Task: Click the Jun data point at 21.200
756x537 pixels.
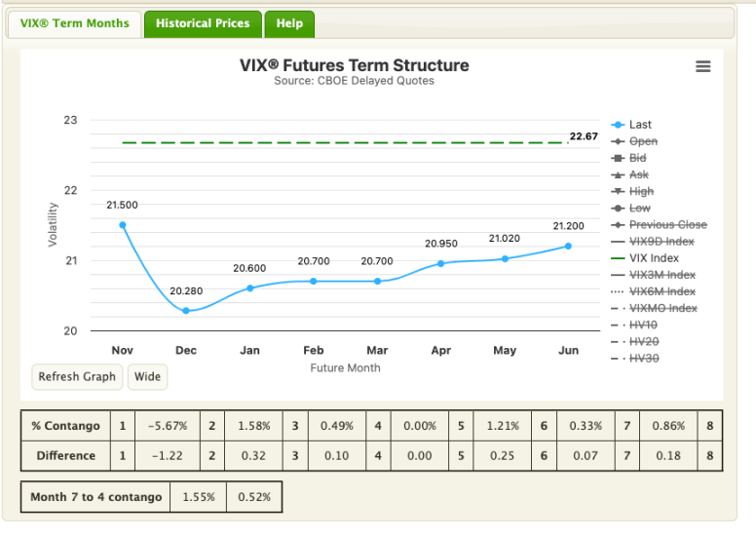Action: pos(568,246)
